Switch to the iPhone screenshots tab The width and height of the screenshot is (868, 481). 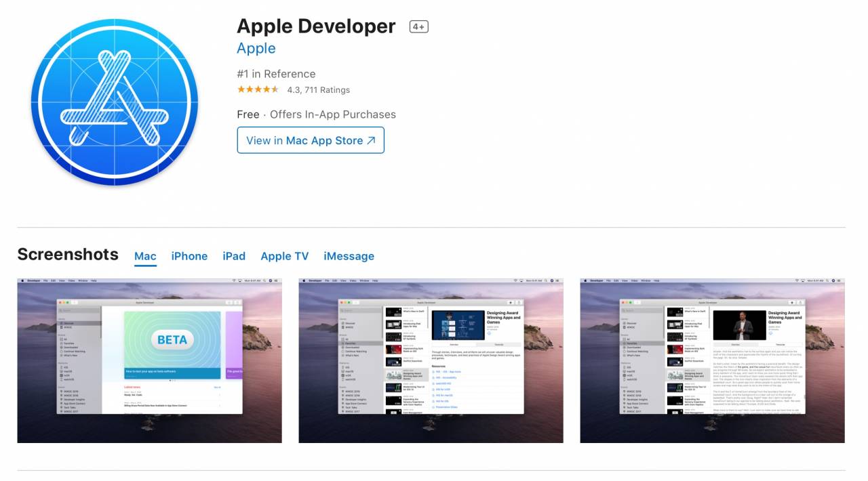pos(189,256)
